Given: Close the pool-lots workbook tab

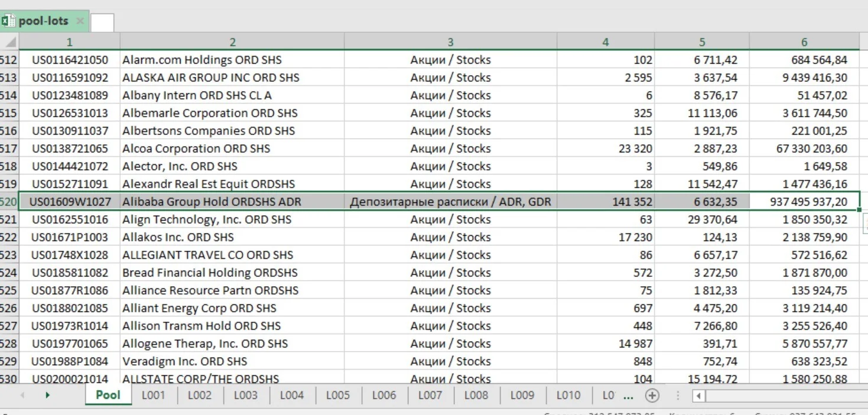Looking at the screenshot, I should [x=80, y=21].
